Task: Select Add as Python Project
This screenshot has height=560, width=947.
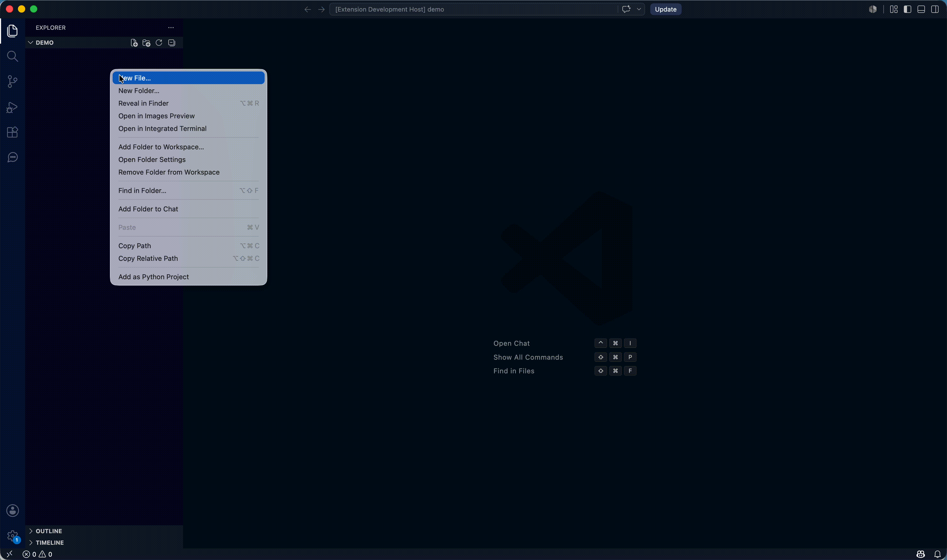Action: coord(188,277)
